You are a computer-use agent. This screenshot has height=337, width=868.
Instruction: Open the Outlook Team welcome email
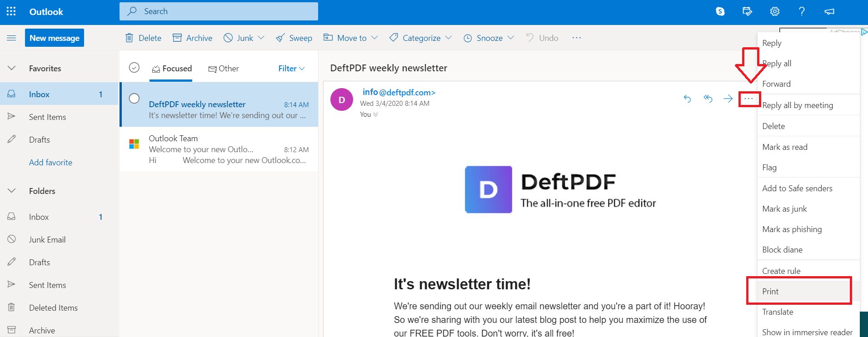coord(219,149)
